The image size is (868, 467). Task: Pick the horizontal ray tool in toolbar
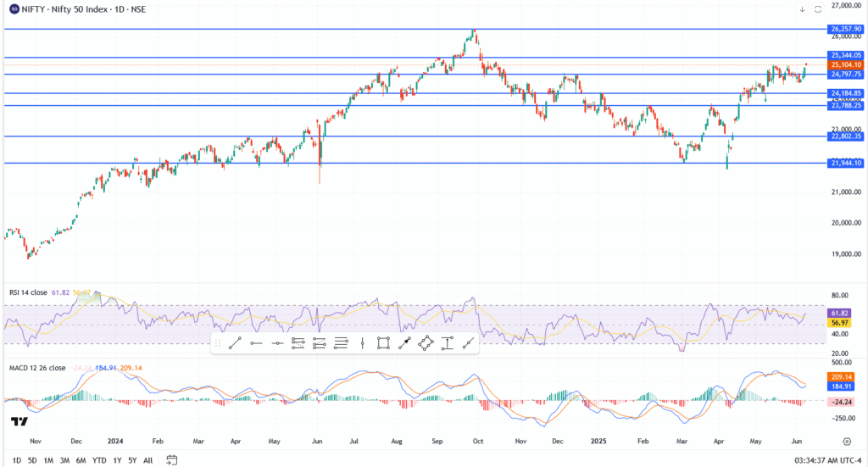pyautogui.click(x=256, y=343)
